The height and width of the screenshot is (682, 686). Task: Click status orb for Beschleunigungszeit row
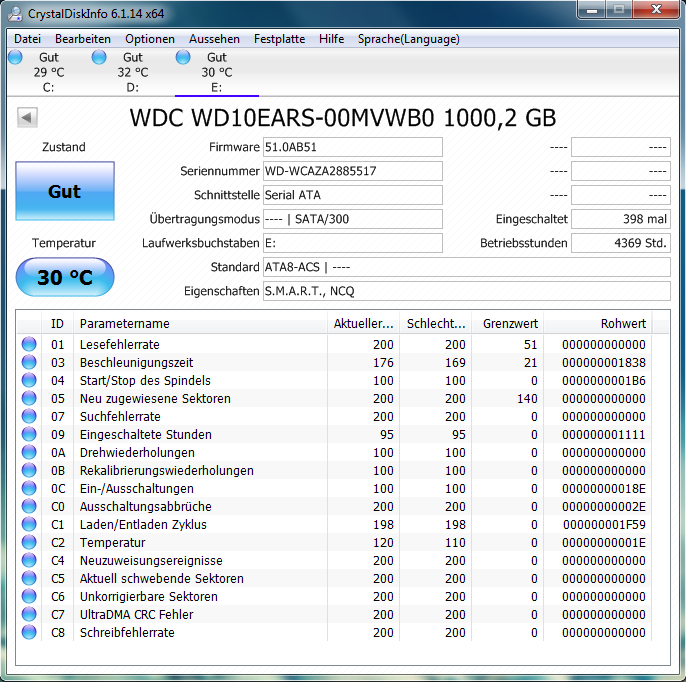click(x=29, y=362)
